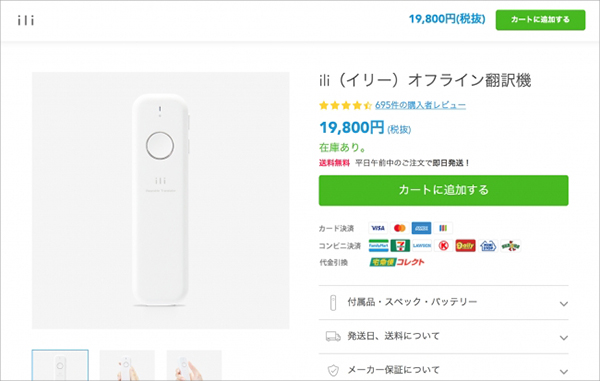Click the Daily Yamazaki store icon

coord(465,246)
